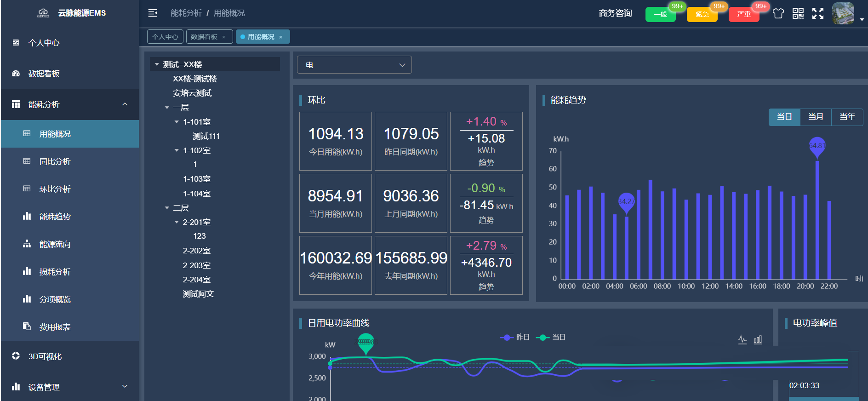Viewport: 868px width, 401px height.
Task: Show the QR code icon
Action: coord(798,13)
